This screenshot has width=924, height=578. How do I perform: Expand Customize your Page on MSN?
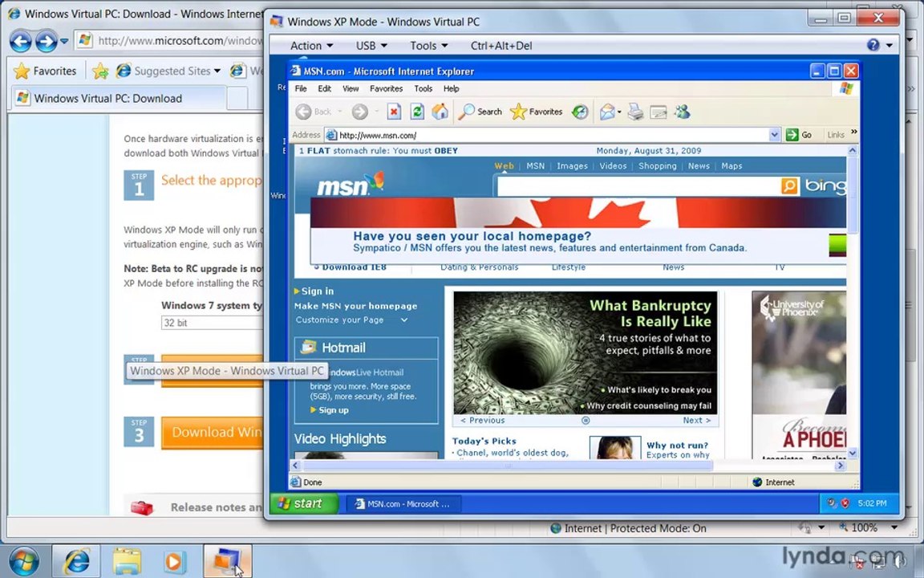tap(404, 320)
